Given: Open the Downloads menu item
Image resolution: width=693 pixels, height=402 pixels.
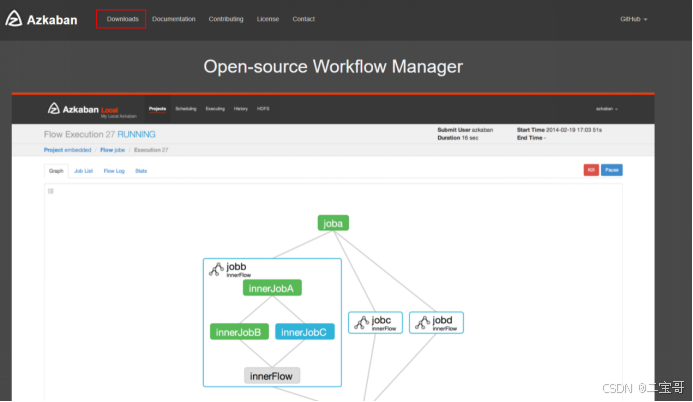Looking at the screenshot, I should point(122,19).
